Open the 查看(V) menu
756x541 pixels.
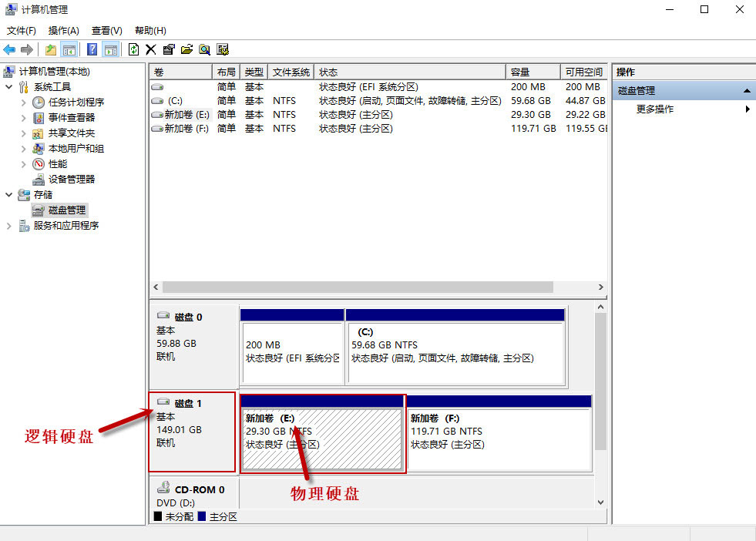pyautogui.click(x=106, y=31)
